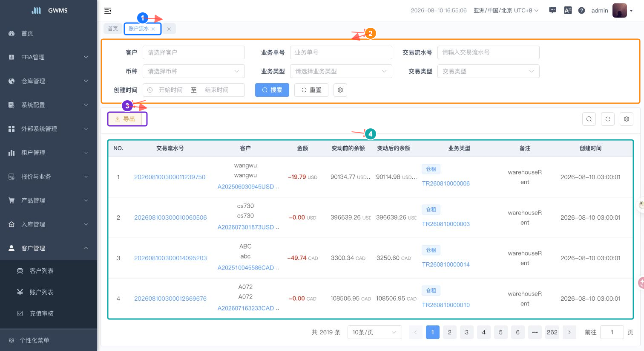Open 客户列表 submenu item
The height and width of the screenshot is (351, 644).
click(x=49, y=271)
